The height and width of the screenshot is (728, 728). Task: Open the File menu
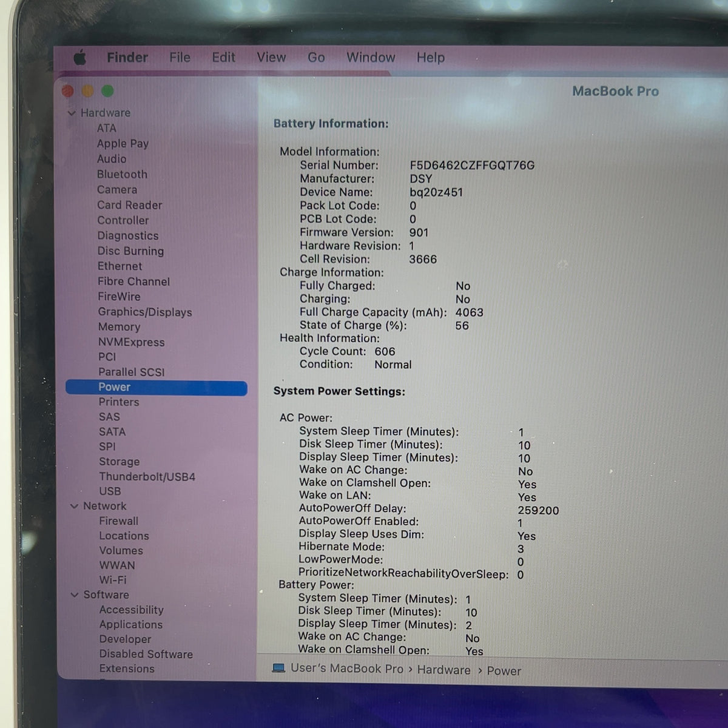tap(180, 58)
